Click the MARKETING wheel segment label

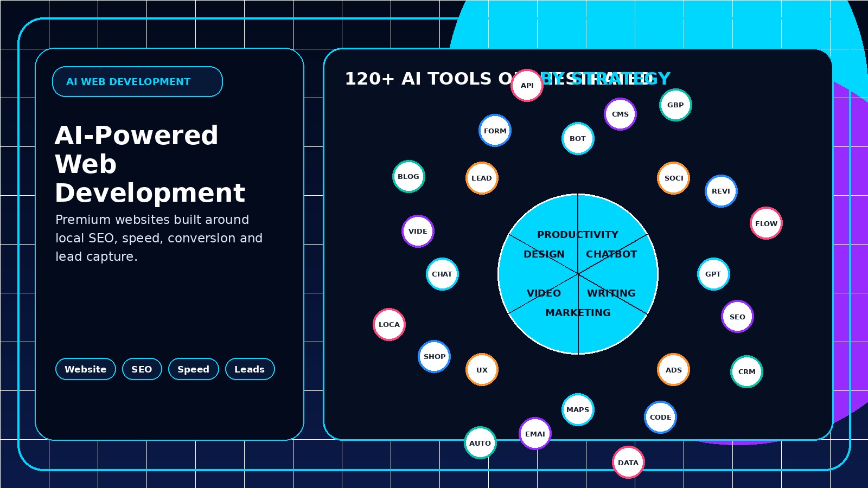pos(578,313)
